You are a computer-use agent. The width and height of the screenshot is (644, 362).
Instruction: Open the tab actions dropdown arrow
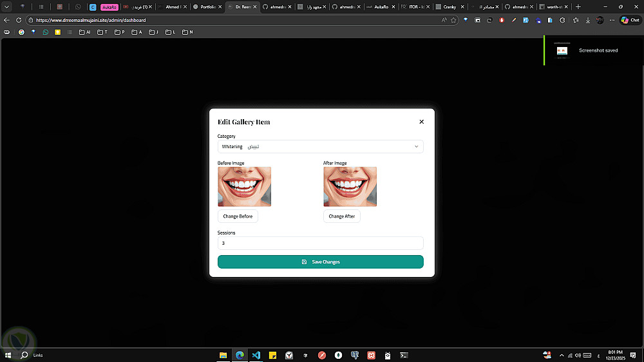tap(6, 6)
